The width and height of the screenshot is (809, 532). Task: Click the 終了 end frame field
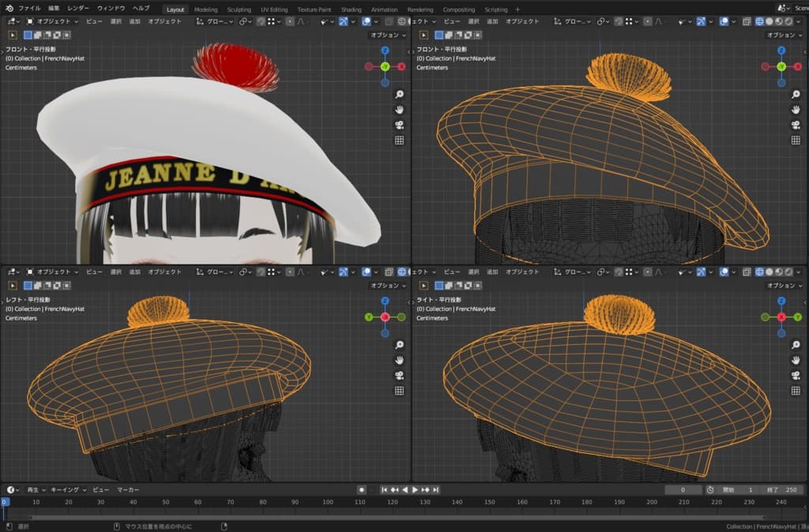click(783, 490)
